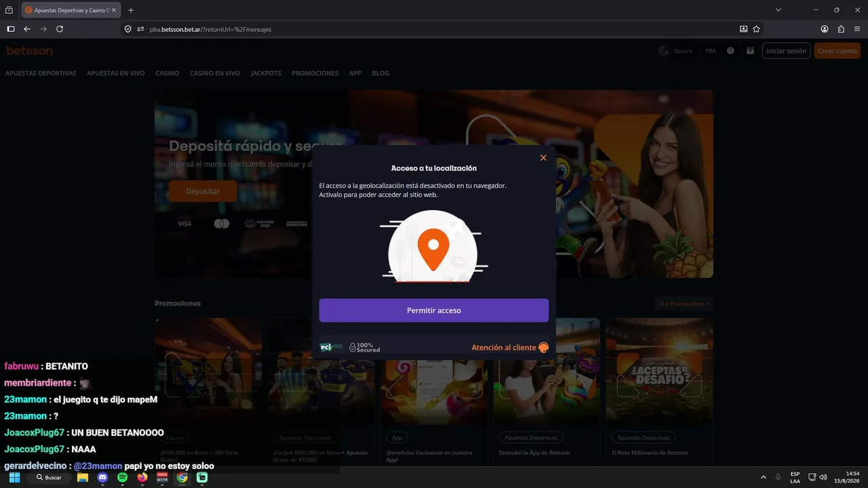The image size is (868, 488).
Task: Open File Explorer from the taskbar
Action: click(x=83, y=478)
